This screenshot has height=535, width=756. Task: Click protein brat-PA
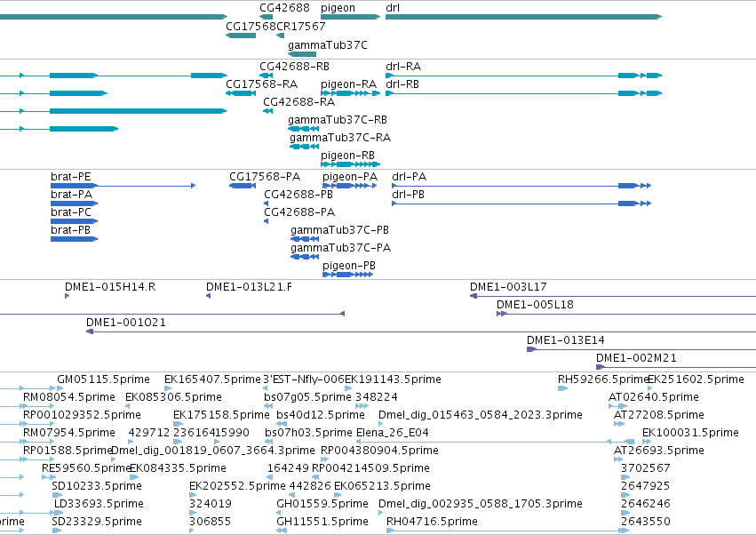coord(71,195)
